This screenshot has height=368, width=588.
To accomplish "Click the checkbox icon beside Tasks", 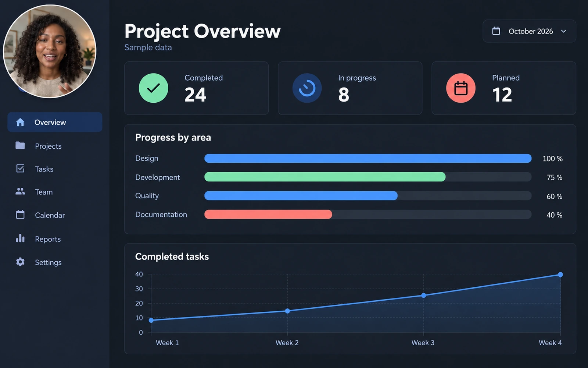I will pos(20,169).
